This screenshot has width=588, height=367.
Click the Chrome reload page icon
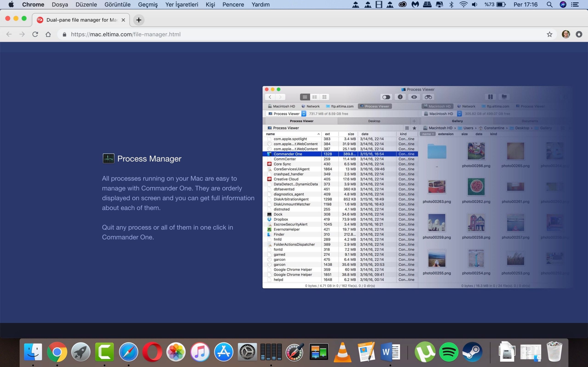pyautogui.click(x=35, y=34)
